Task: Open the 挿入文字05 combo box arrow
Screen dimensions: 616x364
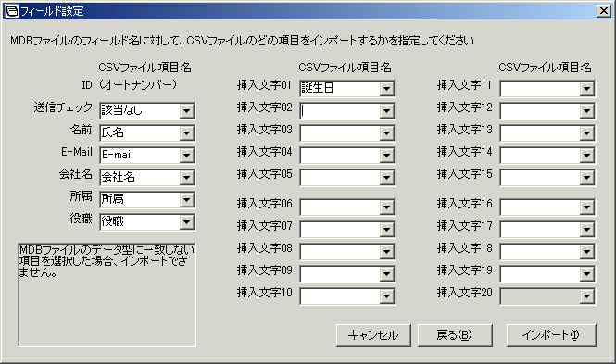Action: 386,178
